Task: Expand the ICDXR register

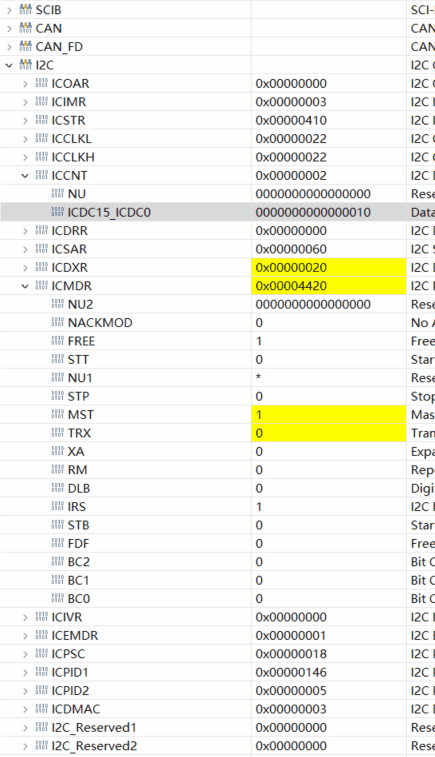Action: 25,267
